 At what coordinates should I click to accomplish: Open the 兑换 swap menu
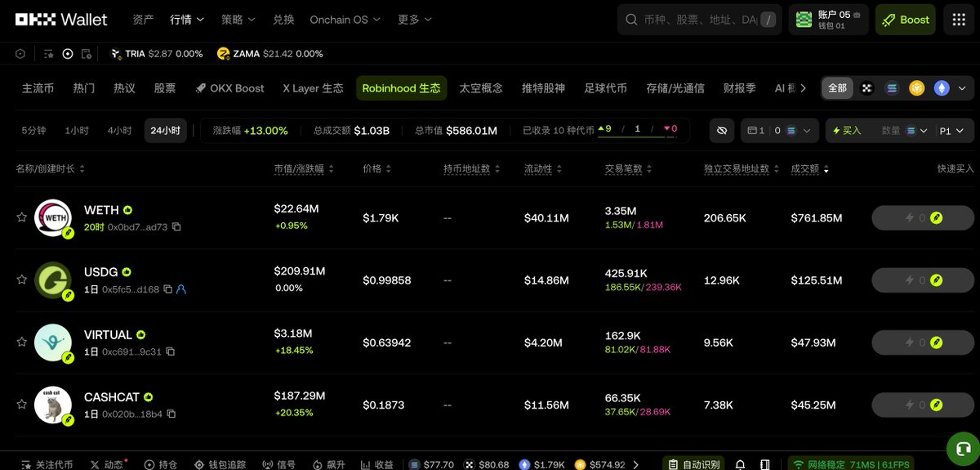(283, 20)
